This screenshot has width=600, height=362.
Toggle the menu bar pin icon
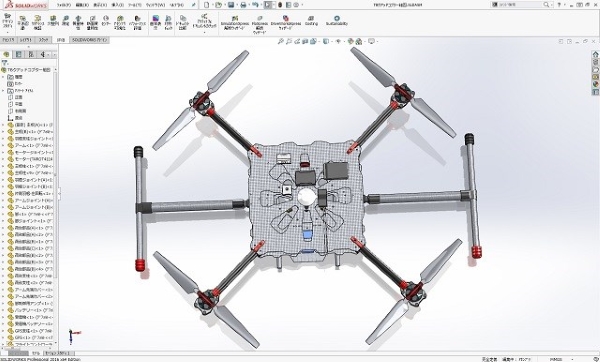click(x=194, y=5)
